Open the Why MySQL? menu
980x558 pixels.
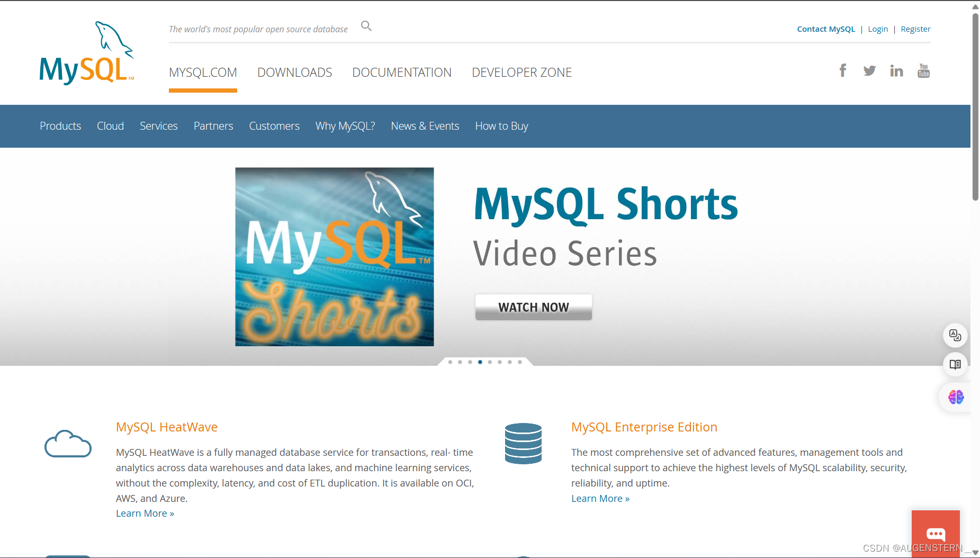345,126
